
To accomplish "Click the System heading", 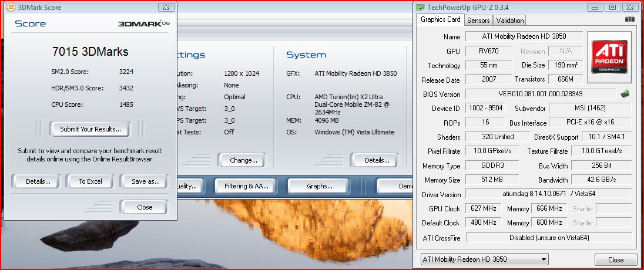I will pos(306,55).
